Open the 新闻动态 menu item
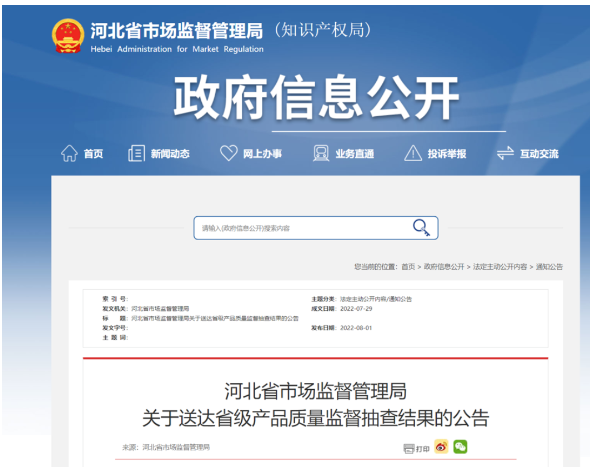 point(170,154)
